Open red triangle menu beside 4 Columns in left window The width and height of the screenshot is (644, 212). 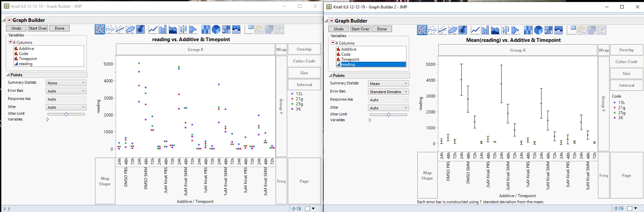10,42
